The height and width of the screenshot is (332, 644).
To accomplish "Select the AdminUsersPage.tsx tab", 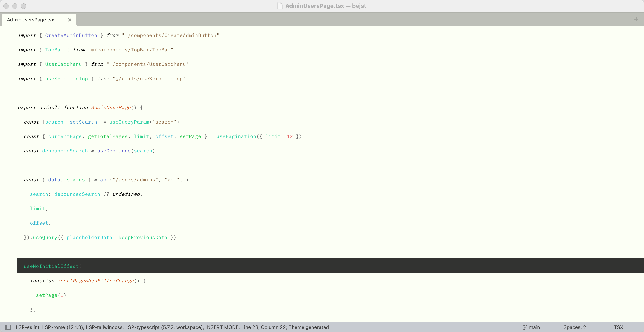I will click(39, 20).
